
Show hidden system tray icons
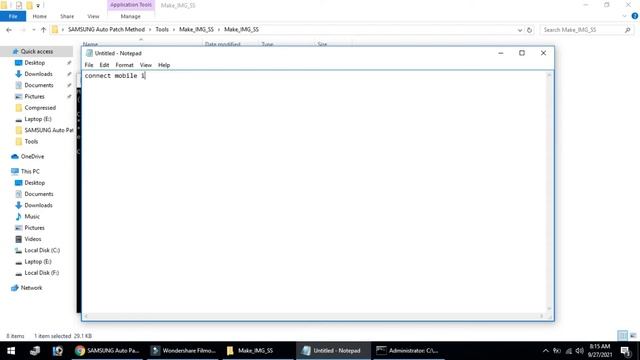tap(546, 351)
